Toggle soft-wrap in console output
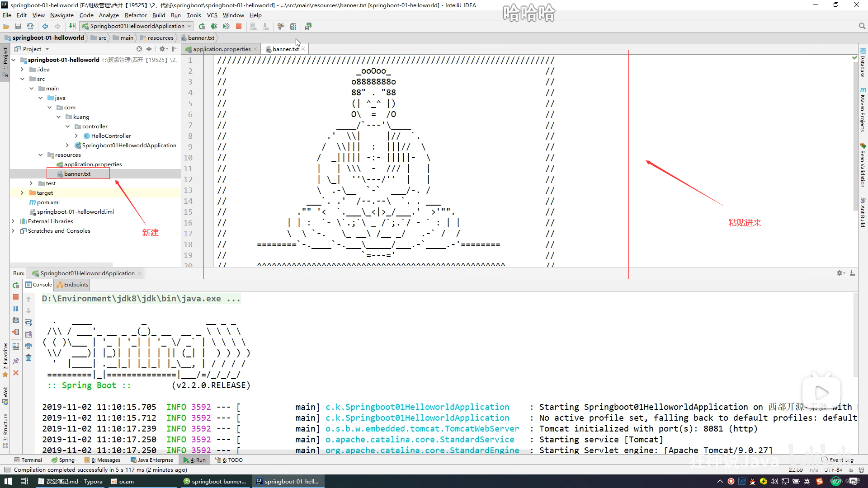Viewport: 868px width, 488px height. tap(28, 323)
